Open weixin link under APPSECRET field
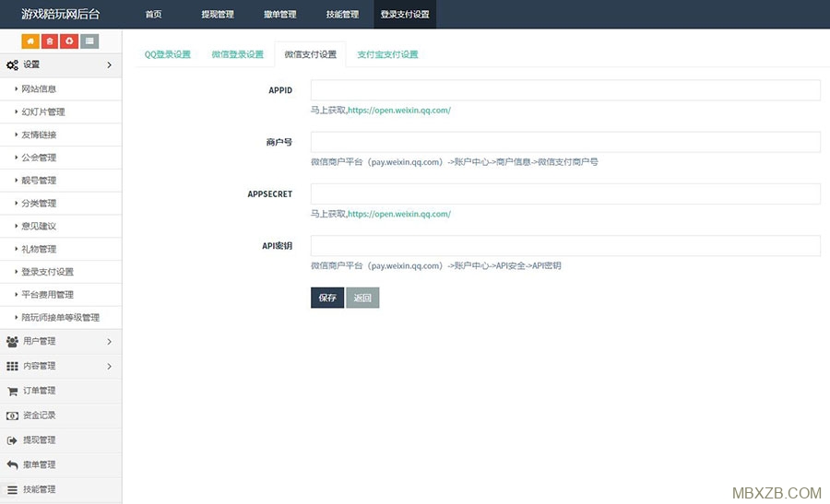This screenshot has height=504, width=830. 399,214
